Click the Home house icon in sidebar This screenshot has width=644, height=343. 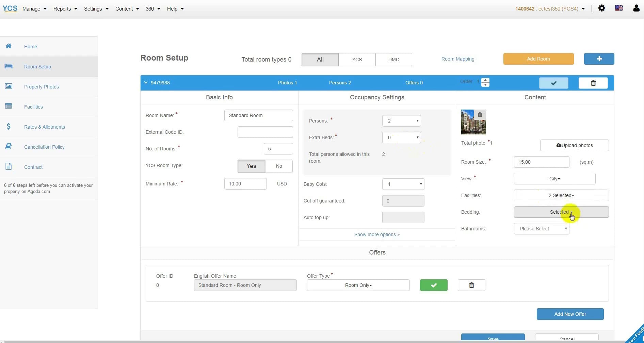click(9, 46)
